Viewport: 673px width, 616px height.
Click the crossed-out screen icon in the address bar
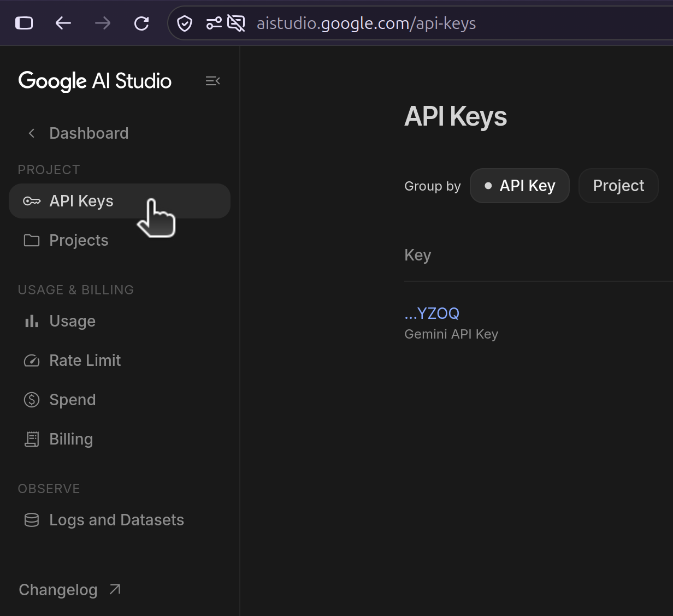pos(236,23)
